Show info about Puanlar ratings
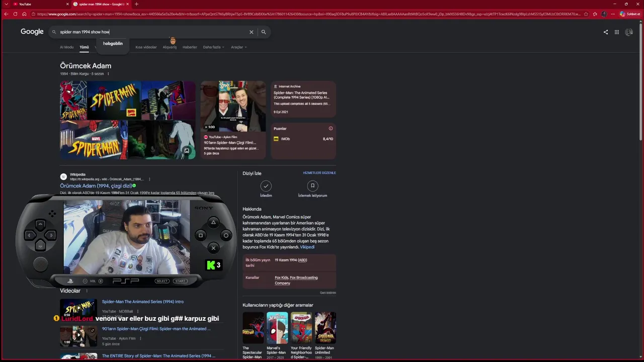The height and width of the screenshot is (362, 644). point(331,129)
